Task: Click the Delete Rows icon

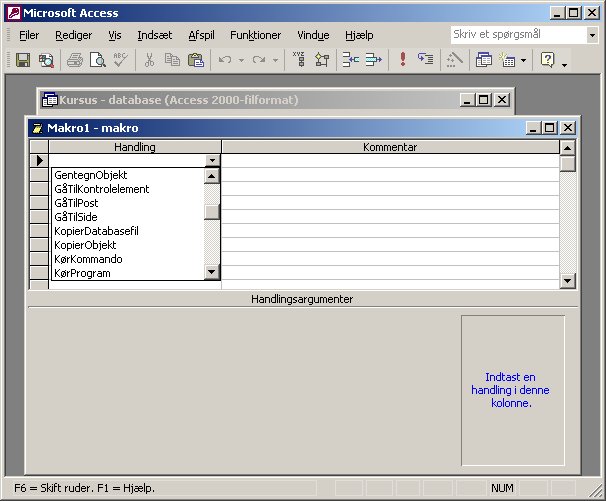Action: (373, 60)
